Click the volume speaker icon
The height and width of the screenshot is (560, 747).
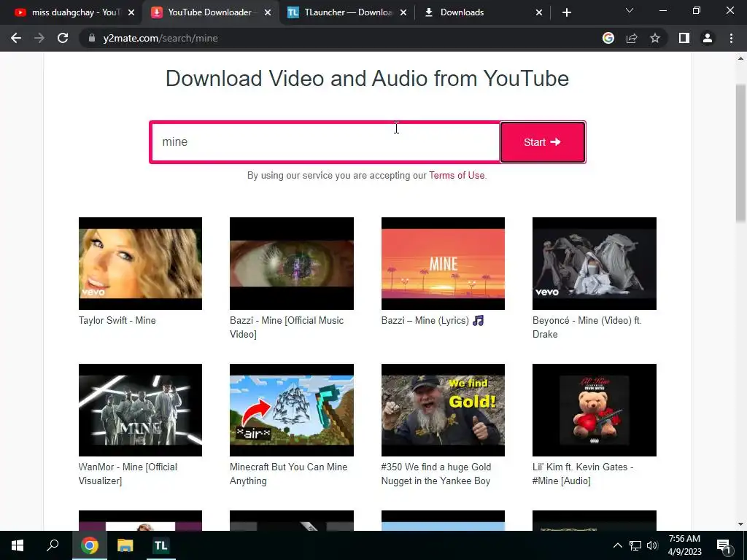(652, 545)
